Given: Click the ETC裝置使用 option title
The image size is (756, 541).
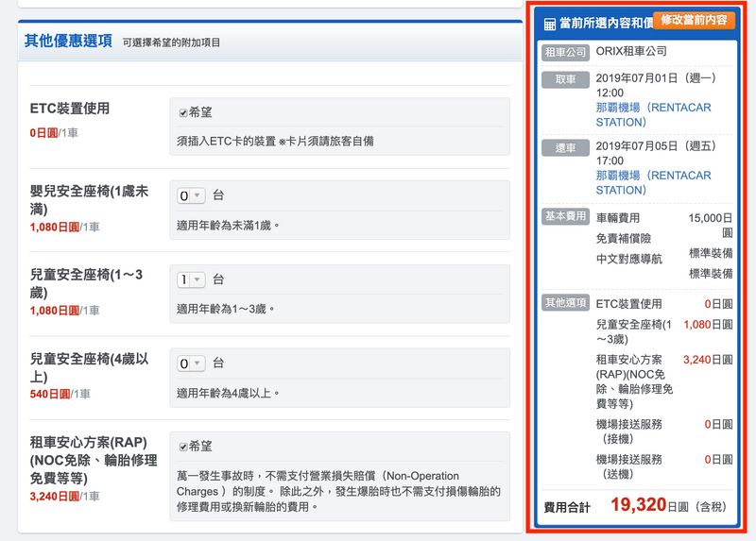Looking at the screenshot, I should [70, 109].
